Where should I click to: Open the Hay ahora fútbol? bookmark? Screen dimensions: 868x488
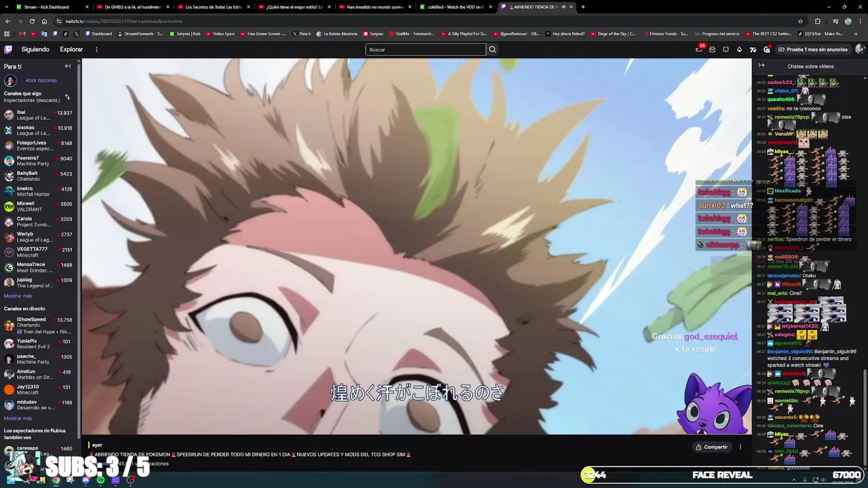point(565,34)
